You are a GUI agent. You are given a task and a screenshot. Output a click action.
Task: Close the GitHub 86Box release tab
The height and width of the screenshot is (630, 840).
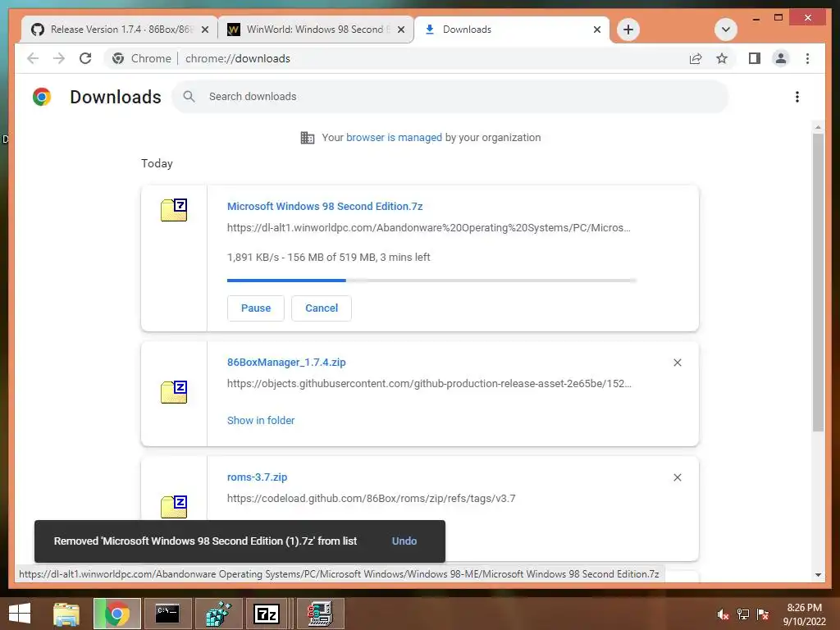(x=204, y=30)
